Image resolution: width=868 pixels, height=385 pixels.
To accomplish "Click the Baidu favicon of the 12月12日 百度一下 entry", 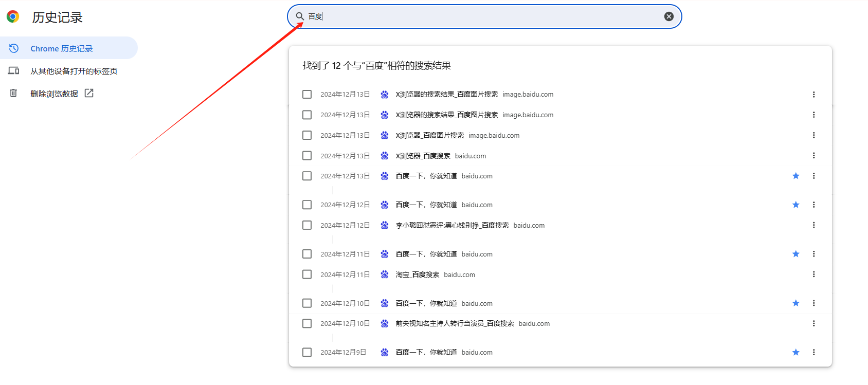I will tap(385, 205).
